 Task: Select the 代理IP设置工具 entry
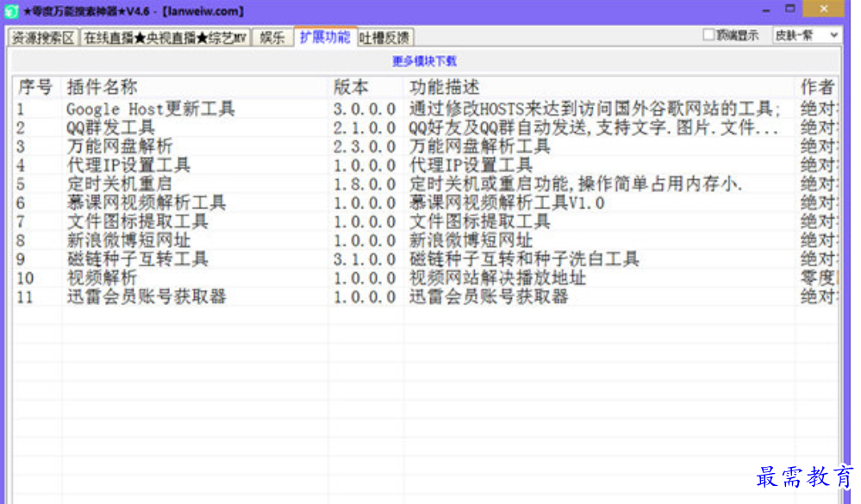128,165
